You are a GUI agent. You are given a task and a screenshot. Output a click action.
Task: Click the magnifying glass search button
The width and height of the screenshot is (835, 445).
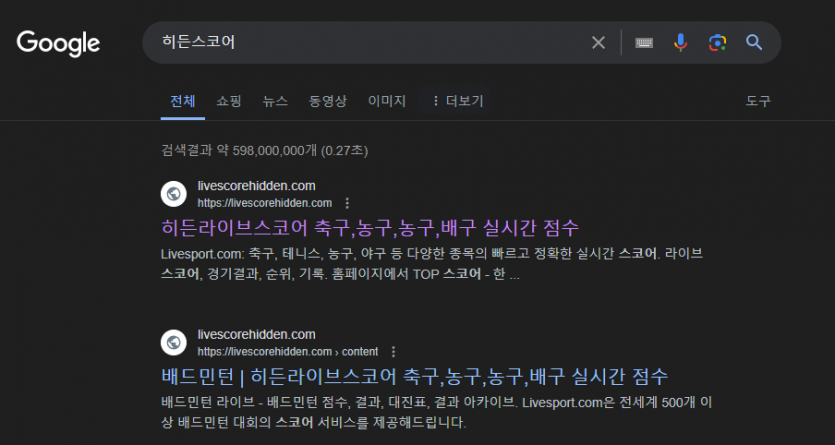(x=754, y=43)
